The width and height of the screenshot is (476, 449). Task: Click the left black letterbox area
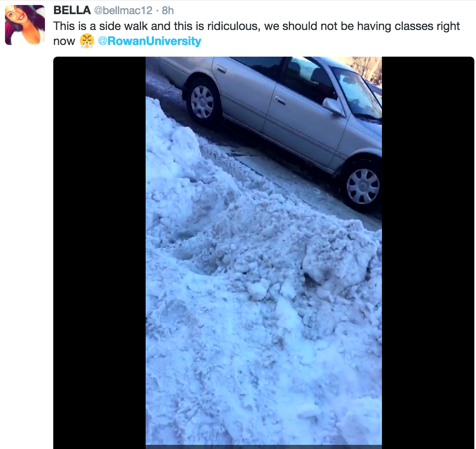click(x=99, y=252)
